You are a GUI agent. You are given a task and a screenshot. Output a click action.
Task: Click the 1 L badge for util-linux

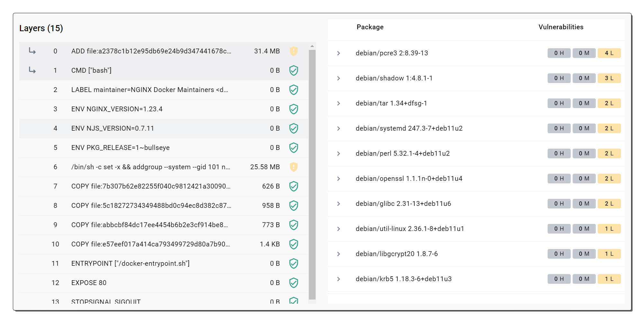(609, 229)
